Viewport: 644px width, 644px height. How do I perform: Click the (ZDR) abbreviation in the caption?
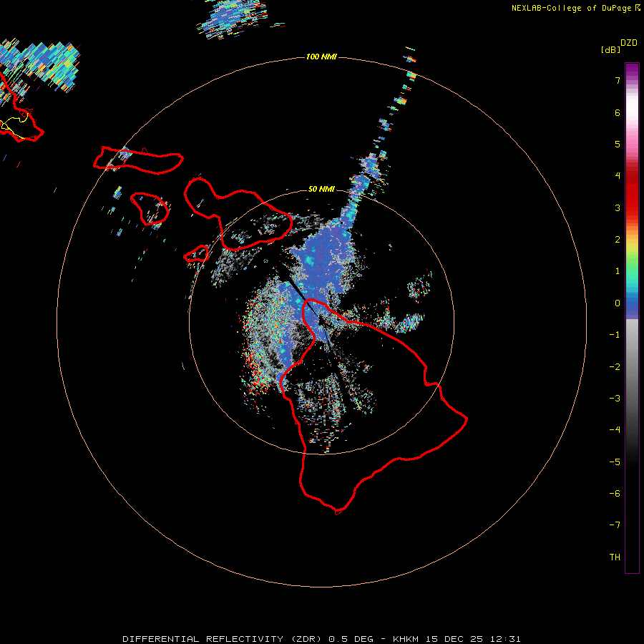tap(306, 639)
